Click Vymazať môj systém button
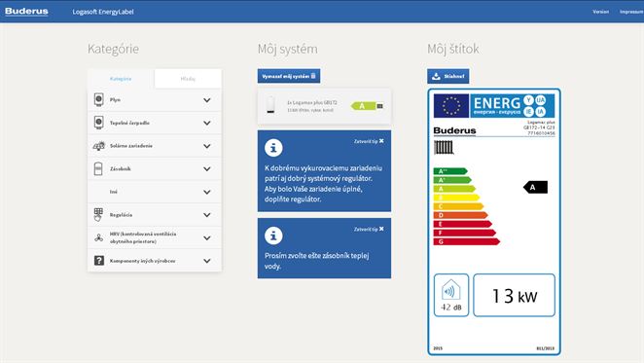Screen dimensions: 644x363 (x=289, y=76)
